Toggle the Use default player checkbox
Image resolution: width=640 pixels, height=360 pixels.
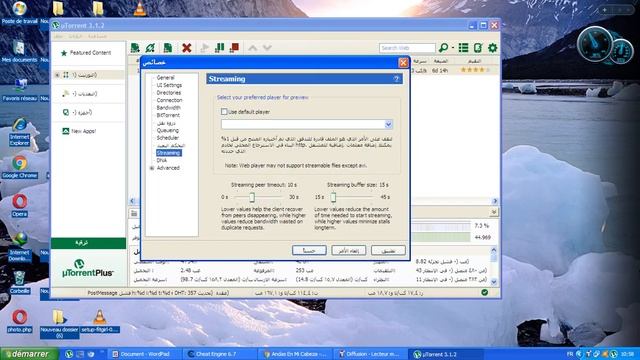[x=224, y=111]
